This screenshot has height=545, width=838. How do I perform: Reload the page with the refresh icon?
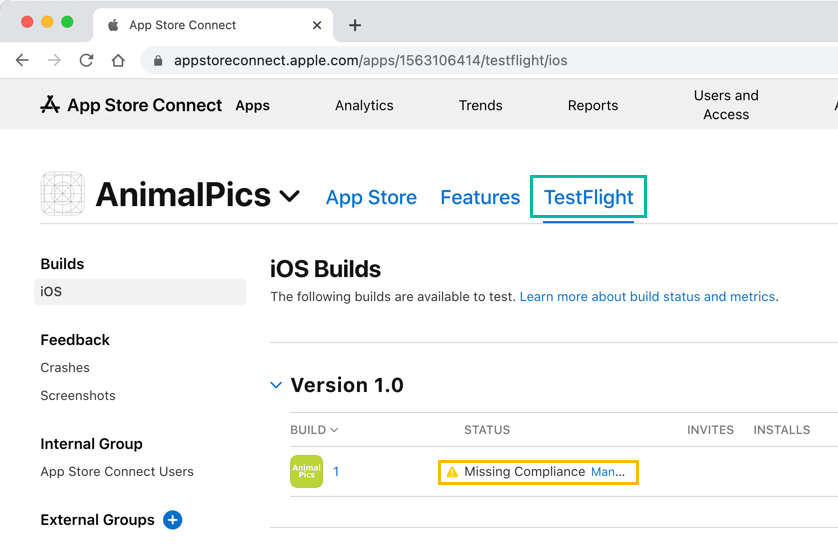tap(86, 60)
